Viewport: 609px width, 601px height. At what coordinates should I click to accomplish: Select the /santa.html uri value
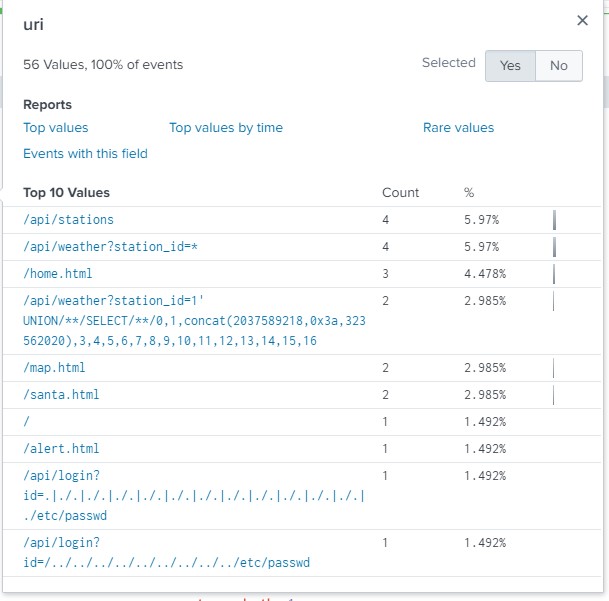point(61,395)
